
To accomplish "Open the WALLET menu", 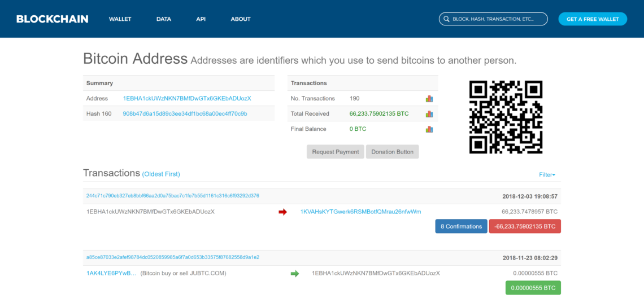I will (x=120, y=19).
